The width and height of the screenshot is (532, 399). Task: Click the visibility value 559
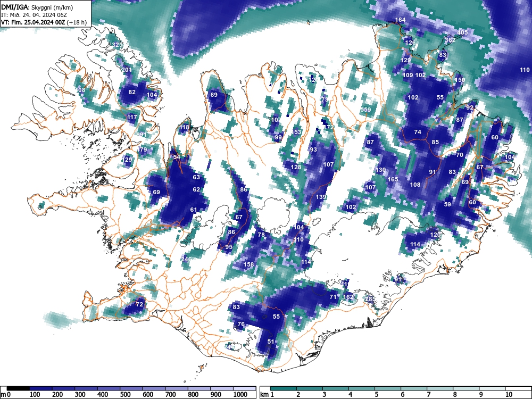pos(365,110)
